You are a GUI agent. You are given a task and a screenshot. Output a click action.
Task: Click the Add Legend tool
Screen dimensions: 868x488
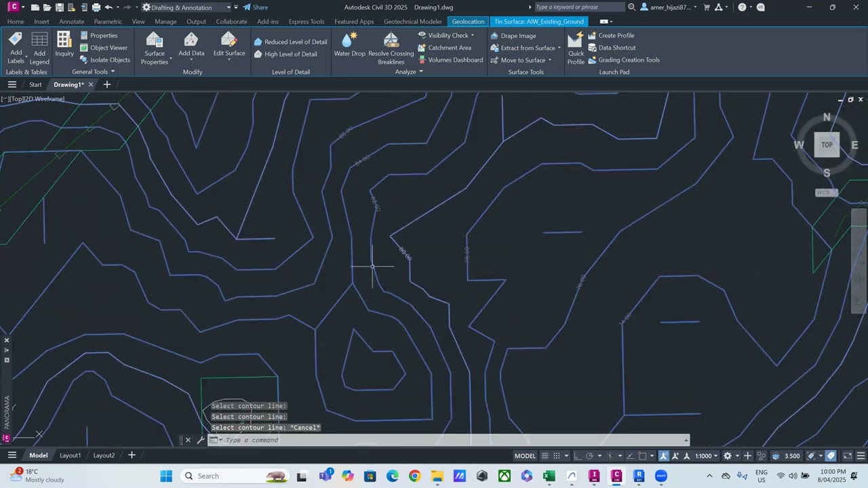point(39,47)
